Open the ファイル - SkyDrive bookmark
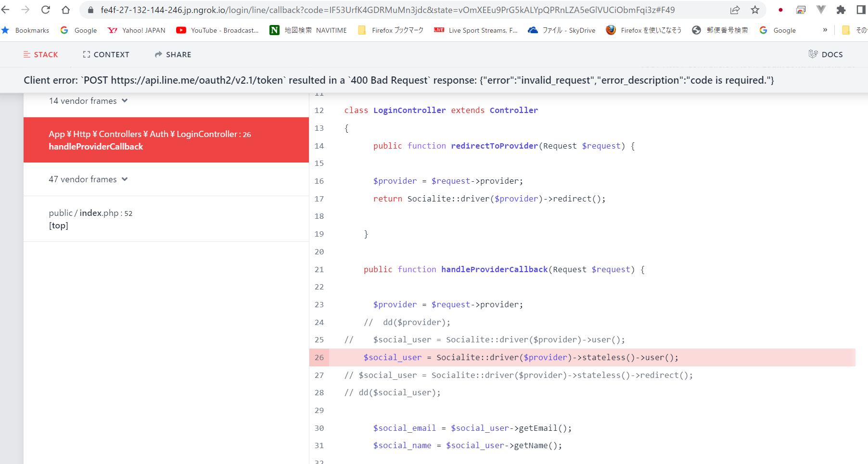Image resolution: width=868 pixels, height=464 pixels. pos(562,30)
